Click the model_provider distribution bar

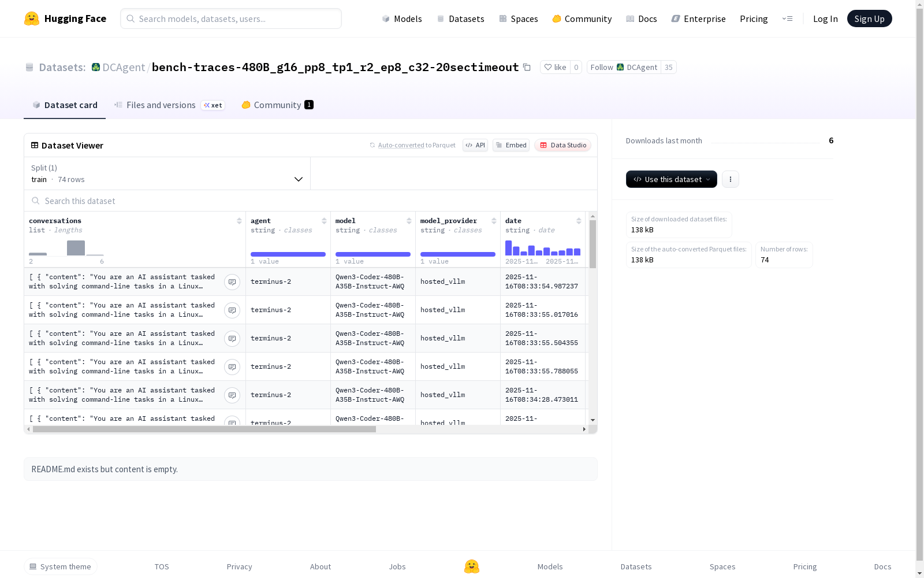[458, 254]
